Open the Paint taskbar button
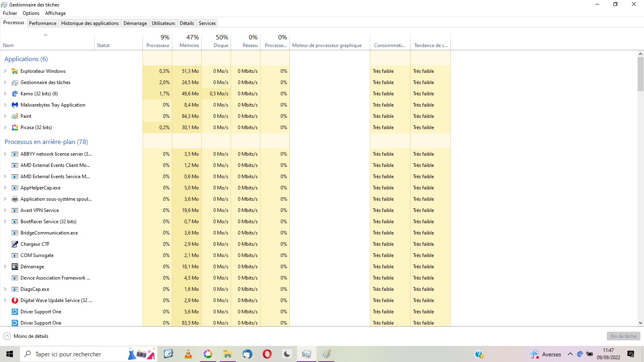Screen dimensions: 644x362 (326, 354)
